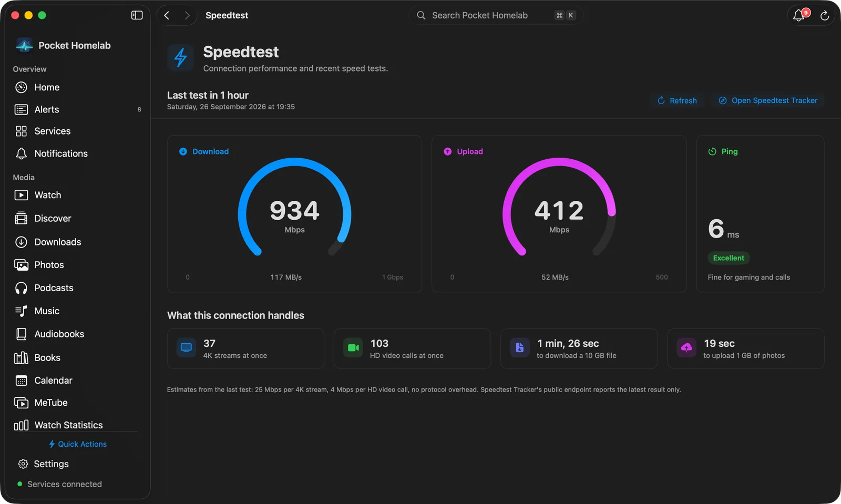This screenshot has width=841, height=504.
Task: Go back with the left chevron
Action: 167,15
